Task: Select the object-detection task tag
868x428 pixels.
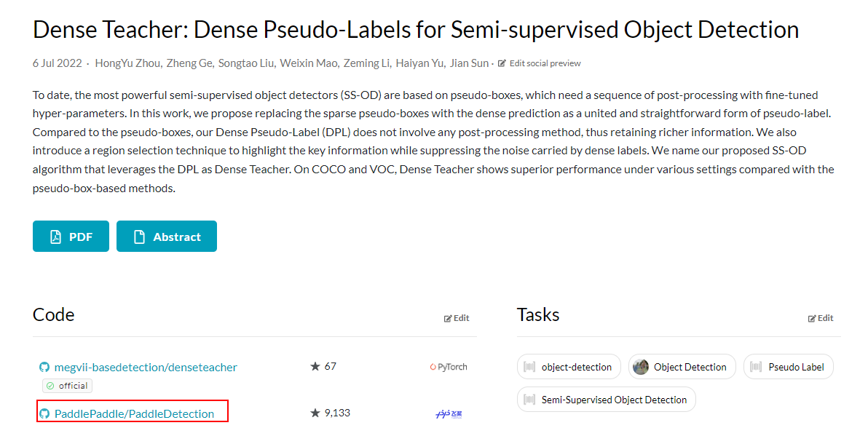Action: pos(569,367)
